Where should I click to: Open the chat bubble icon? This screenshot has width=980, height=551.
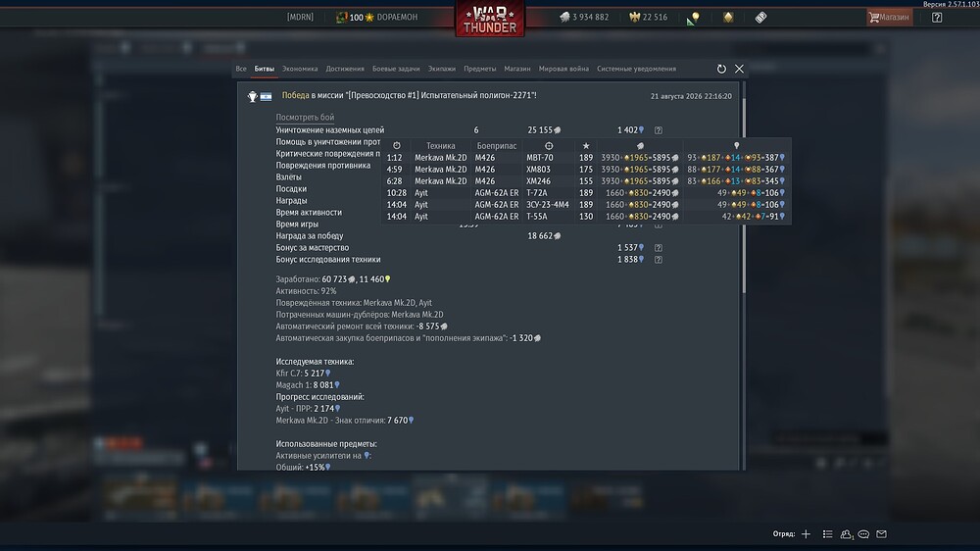pos(863,534)
